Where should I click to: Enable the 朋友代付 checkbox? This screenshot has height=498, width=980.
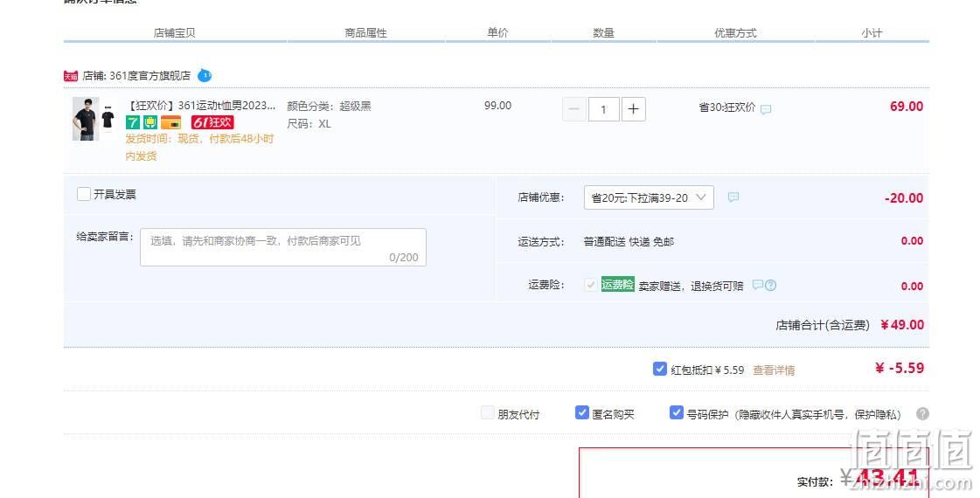(x=487, y=413)
